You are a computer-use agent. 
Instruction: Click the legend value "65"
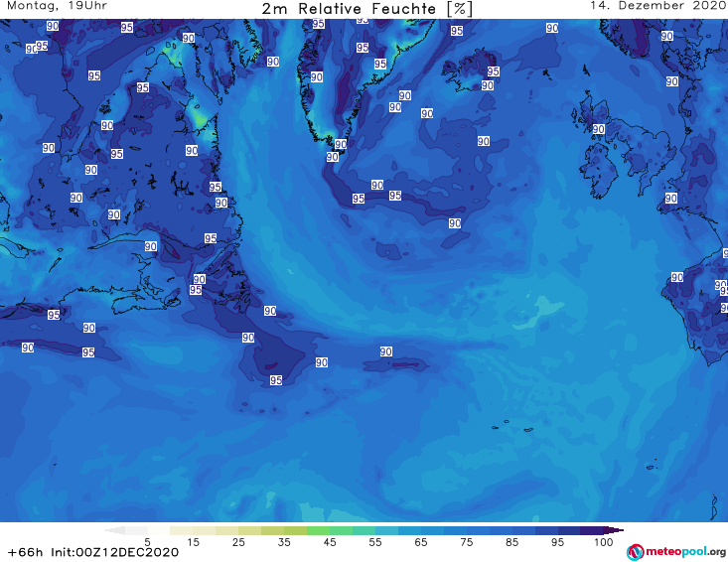tap(421, 542)
